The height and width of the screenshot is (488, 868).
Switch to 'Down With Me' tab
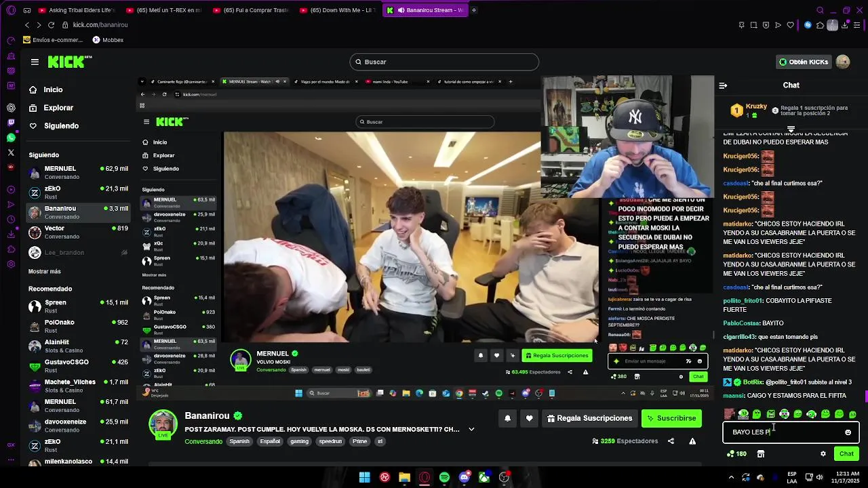[337, 10]
